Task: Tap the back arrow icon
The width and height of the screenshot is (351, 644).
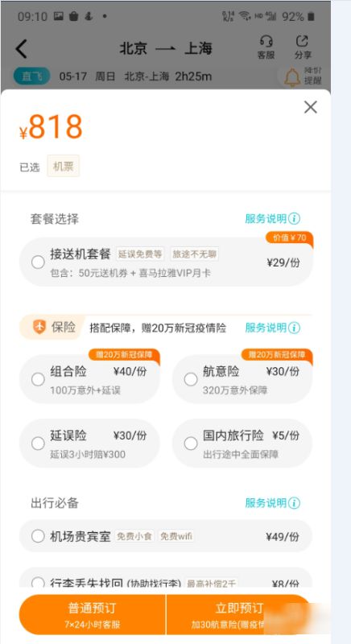Action: (22, 49)
